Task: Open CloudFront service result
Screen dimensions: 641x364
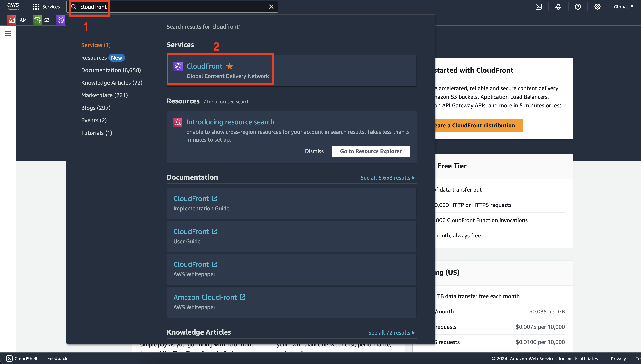Action: pos(205,66)
